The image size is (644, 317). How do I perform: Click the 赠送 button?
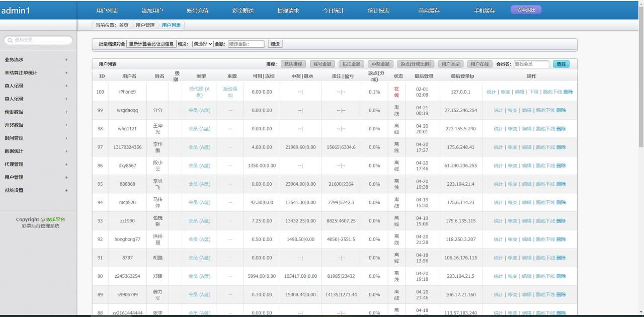pyautogui.click(x=275, y=44)
